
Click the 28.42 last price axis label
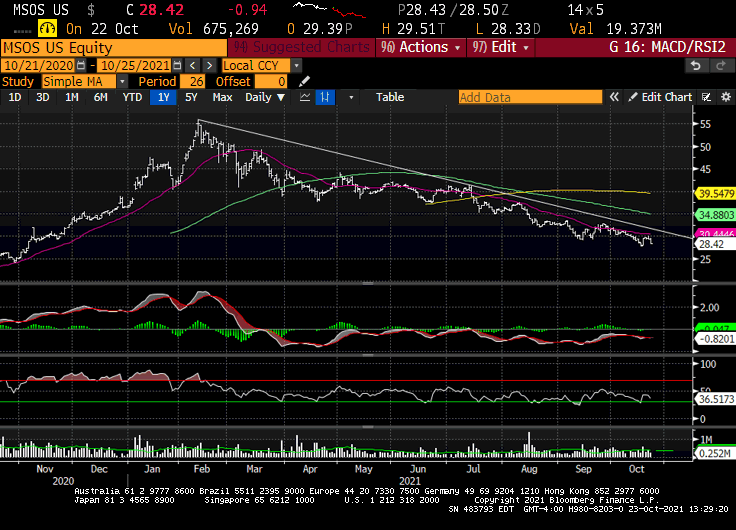[x=713, y=244]
